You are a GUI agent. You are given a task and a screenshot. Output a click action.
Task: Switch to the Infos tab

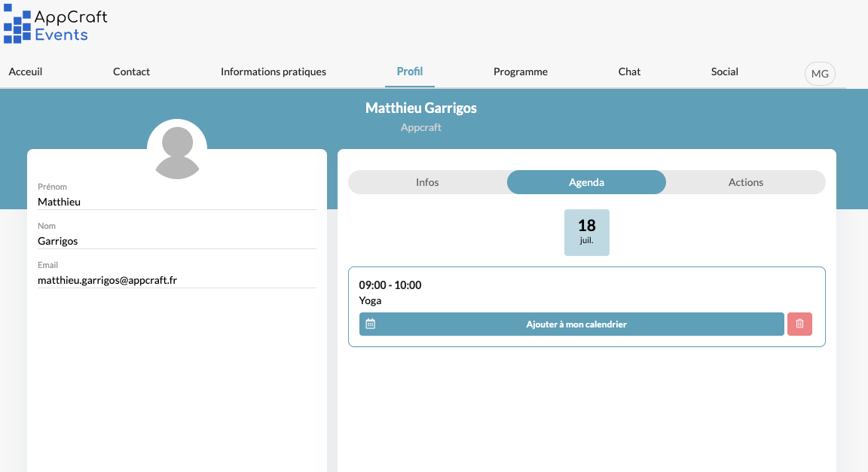(427, 182)
